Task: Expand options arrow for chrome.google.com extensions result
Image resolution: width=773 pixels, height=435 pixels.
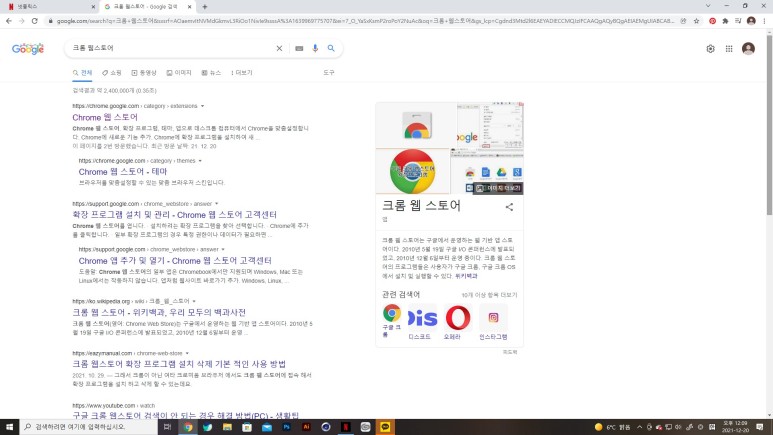Action: click(x=202, y=106)
